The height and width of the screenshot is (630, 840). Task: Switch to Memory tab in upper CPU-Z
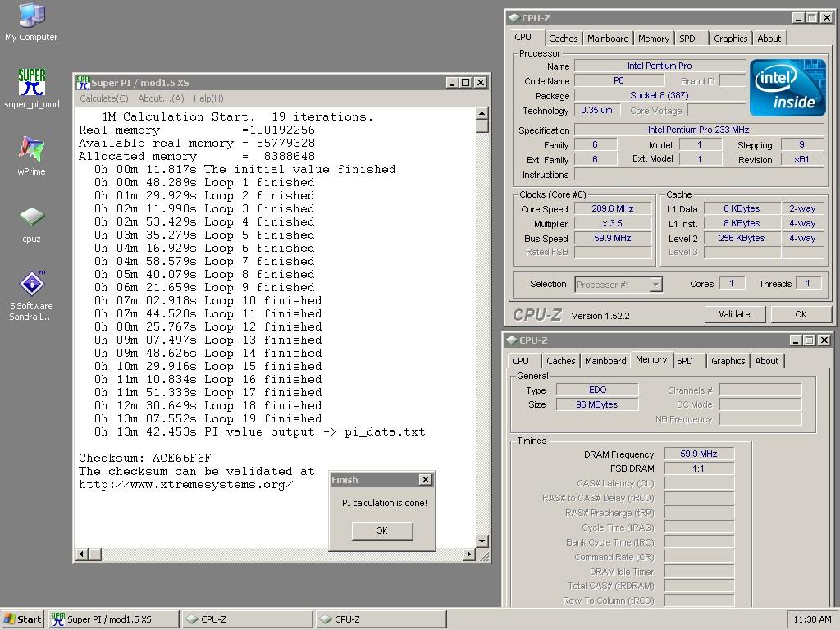(654, 39)
